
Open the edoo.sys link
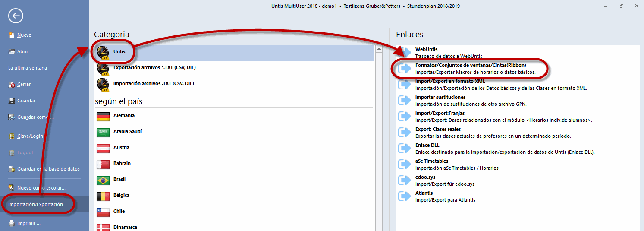[x=425, y=177]
